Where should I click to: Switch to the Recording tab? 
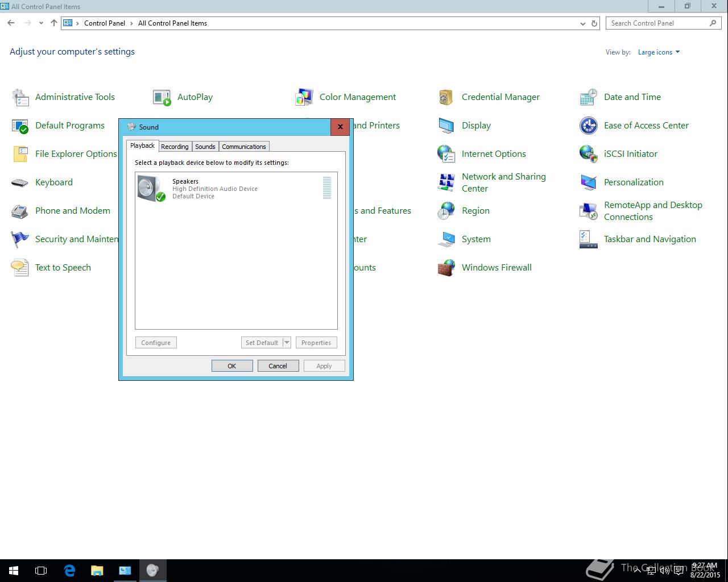[175, 147]
